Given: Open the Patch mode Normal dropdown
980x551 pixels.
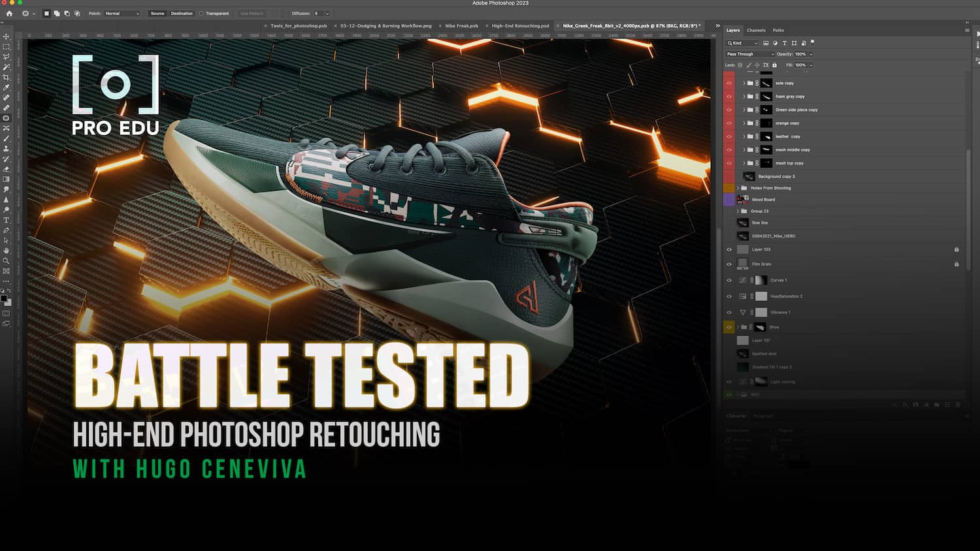Looking at the screenshot, I should click(123, 13).
